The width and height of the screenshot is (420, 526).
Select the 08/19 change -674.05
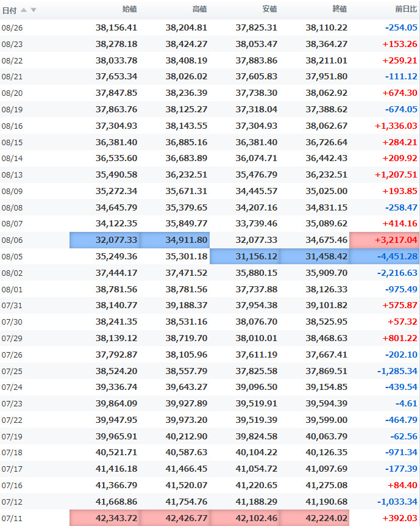click(x=401, y=109)
